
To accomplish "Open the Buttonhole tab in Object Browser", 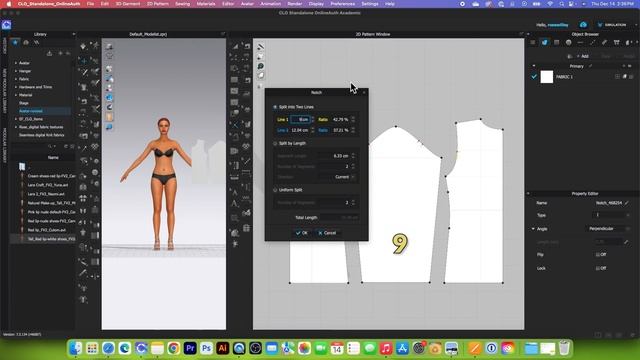I will [580, 42].
